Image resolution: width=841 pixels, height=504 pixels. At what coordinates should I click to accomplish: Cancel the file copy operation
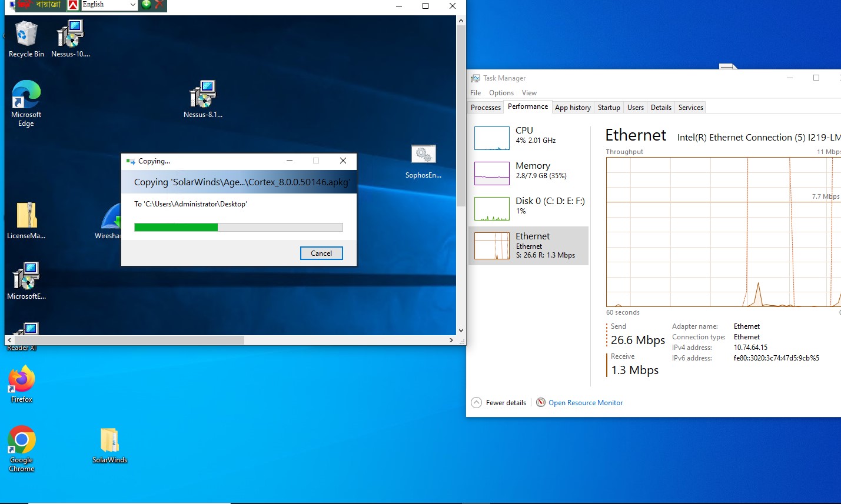pyautogui.click(x=321, y=253)
